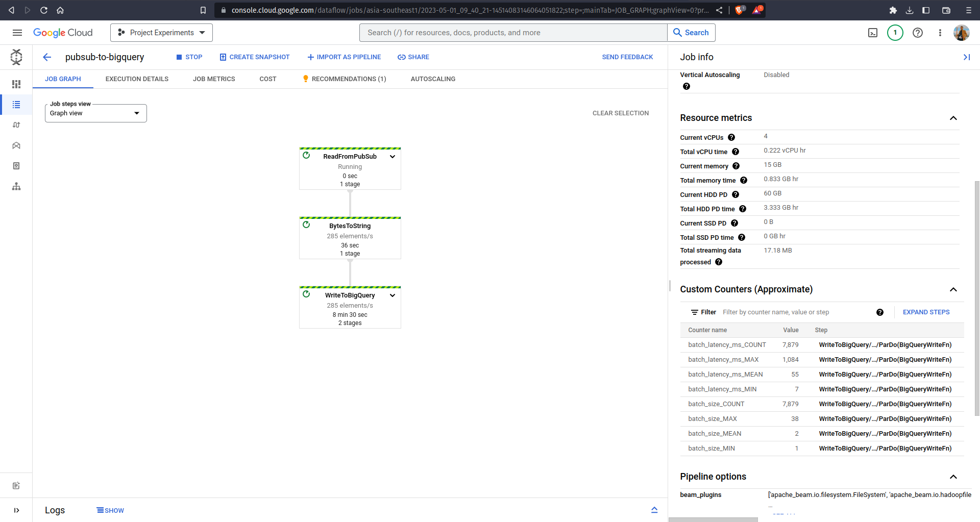Viewport: 980px width, 522px height.
Task: Open the Job Metrics tab
Action: 214,79
